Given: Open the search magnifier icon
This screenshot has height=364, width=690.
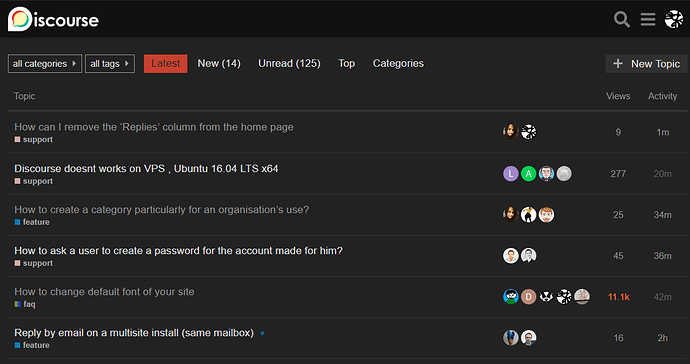Looking at the screenshot, I should point(621,19).
